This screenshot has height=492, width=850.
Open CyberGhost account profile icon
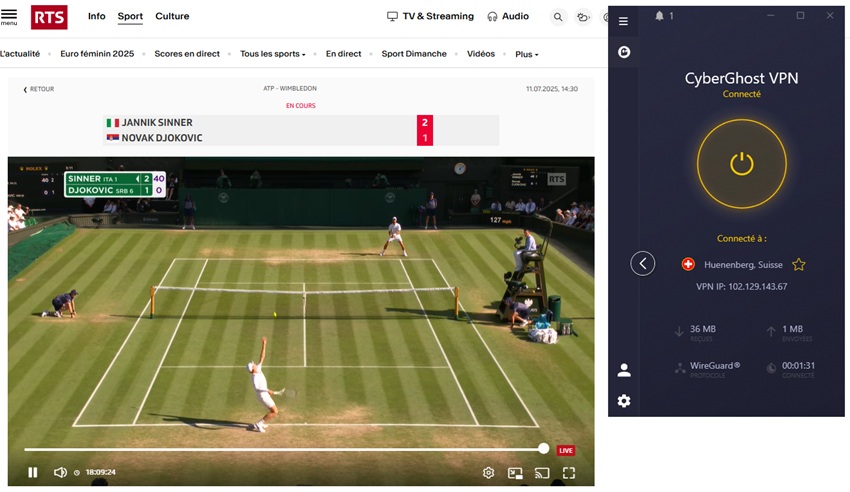pos(624,370)
